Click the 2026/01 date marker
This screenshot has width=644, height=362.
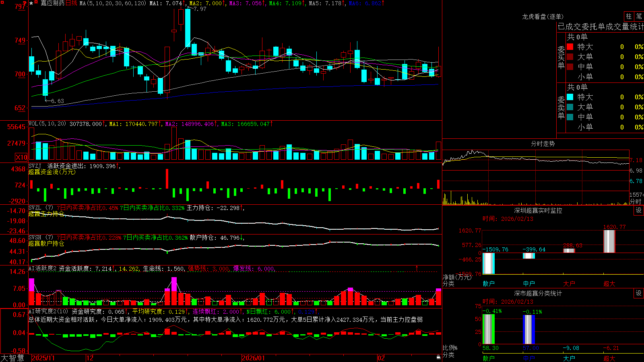(x=254, y=358)
